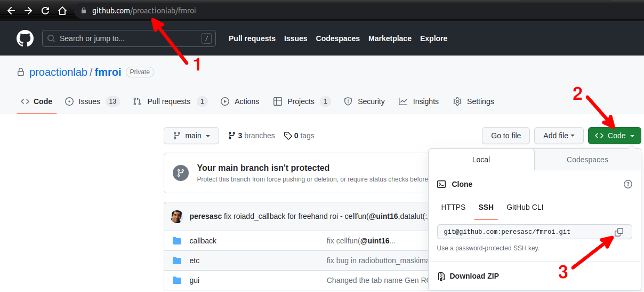Open the Actions tab
Viewport: 644px width, 292px height.
point(240,101)
